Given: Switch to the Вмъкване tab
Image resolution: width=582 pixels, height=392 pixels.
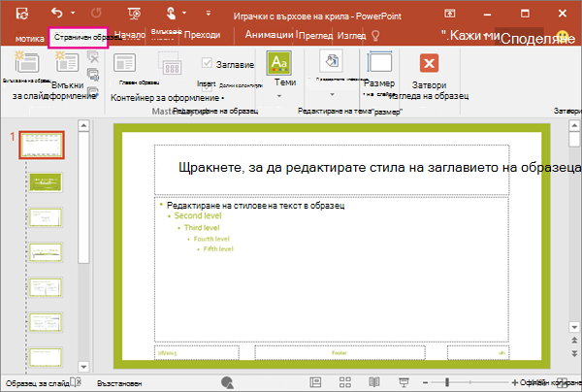Looking at the screenshot, I should [x=166, y=32].
